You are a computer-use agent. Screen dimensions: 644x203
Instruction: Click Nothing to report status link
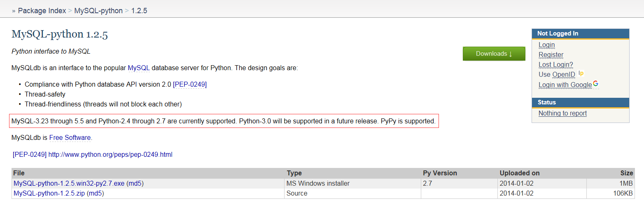562,113
